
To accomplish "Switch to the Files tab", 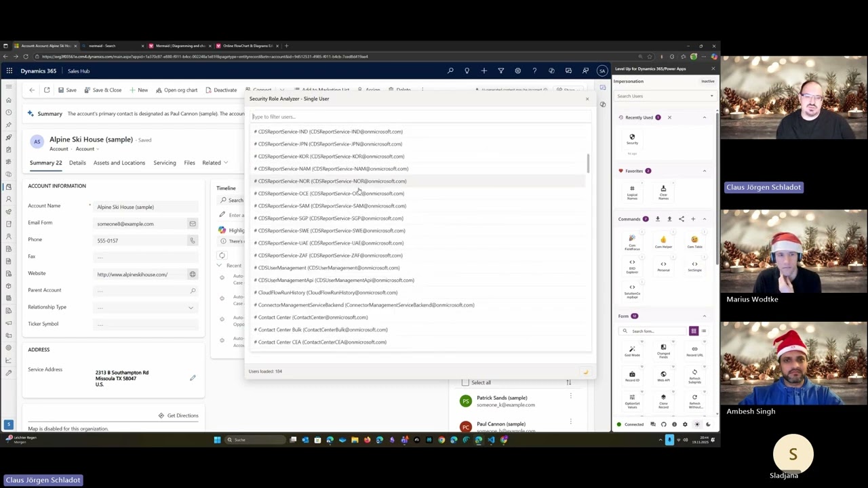I will point(189,163).
